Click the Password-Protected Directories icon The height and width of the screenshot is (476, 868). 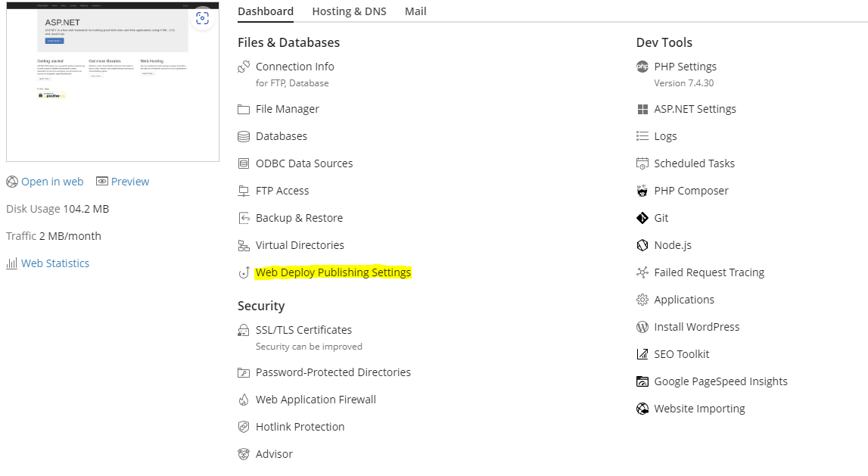click(244, 373)
